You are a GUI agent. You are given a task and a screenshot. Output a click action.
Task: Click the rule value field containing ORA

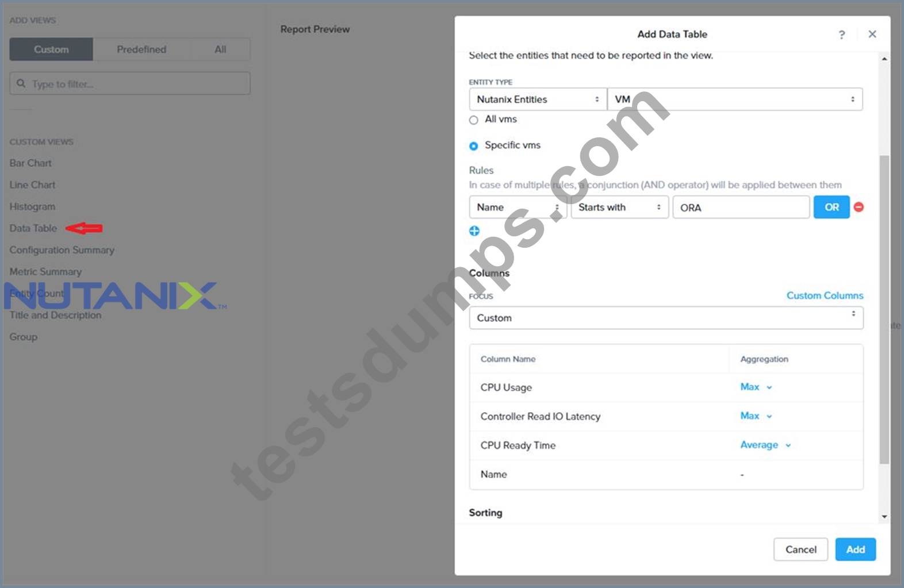(x=741, y=207)
